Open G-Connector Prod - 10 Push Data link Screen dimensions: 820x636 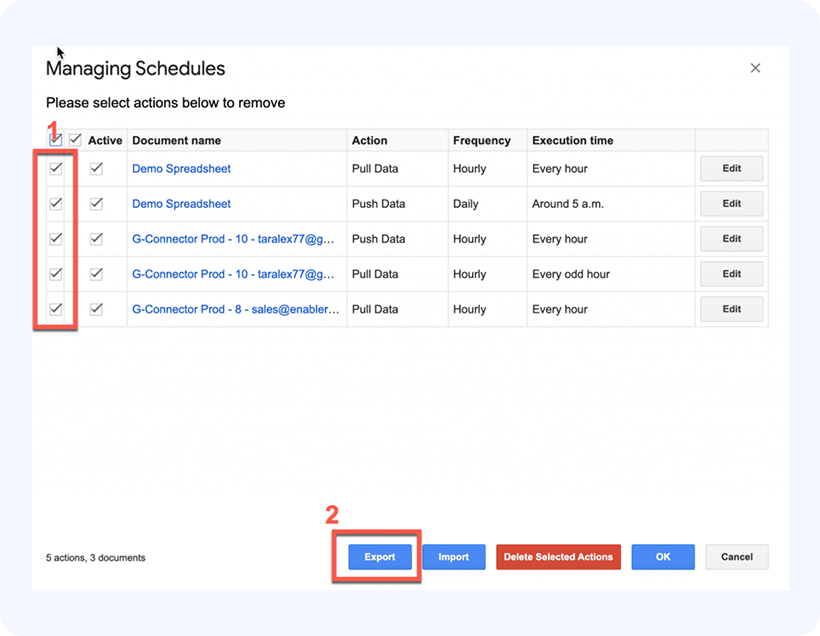[x=235, y=239]
